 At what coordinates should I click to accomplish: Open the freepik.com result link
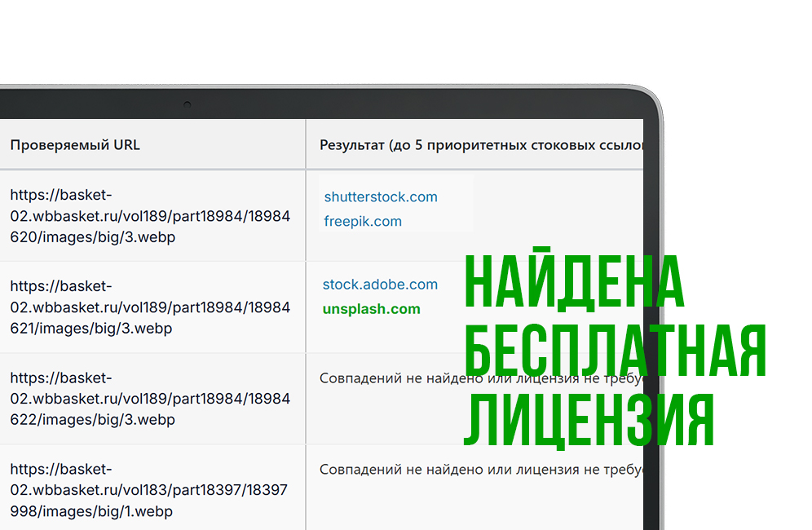pos(363,221)
